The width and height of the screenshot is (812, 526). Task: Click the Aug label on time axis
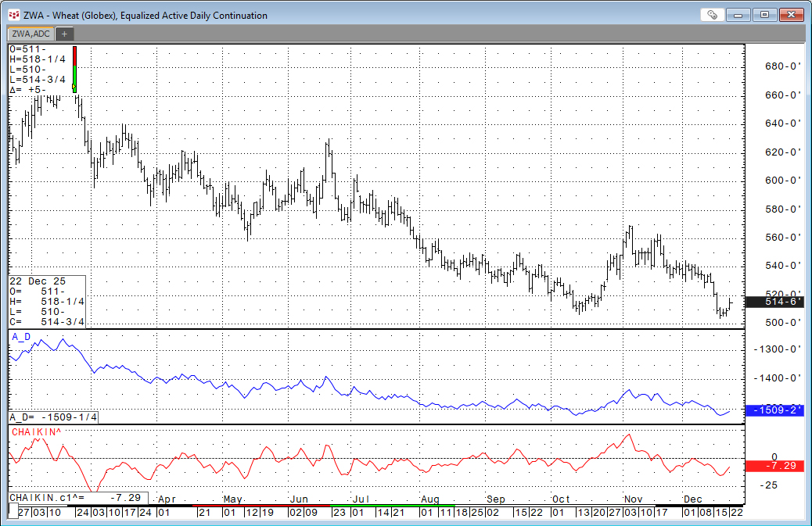tap(429, 499)
